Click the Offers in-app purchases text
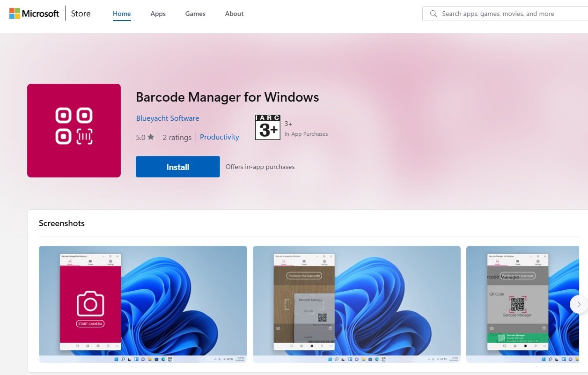Image resolution: width=588 pixels, height=375 pixels. tap(260, 167)
